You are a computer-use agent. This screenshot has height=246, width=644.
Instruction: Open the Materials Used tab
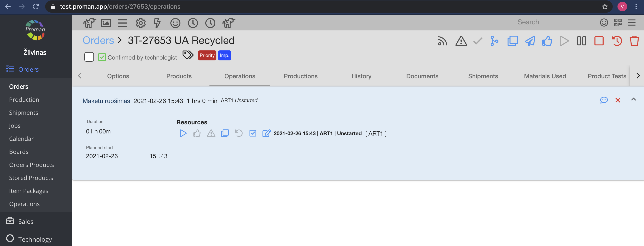545,76
